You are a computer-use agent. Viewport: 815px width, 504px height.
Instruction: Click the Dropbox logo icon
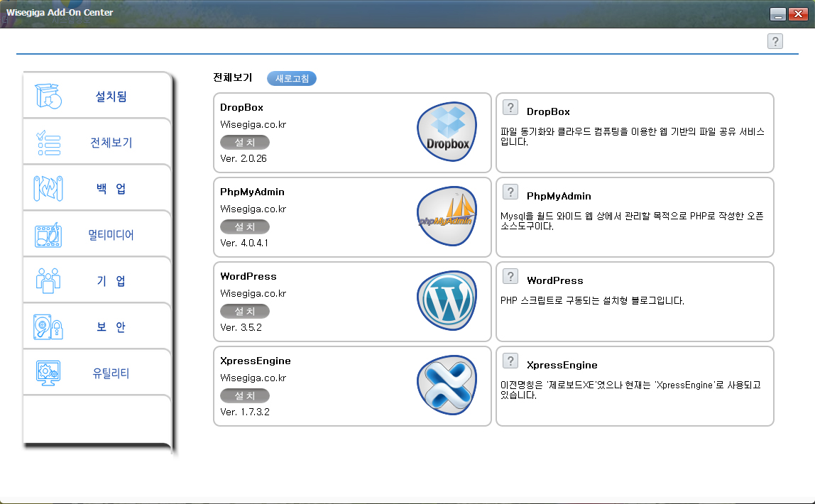(x=447, y=132)
